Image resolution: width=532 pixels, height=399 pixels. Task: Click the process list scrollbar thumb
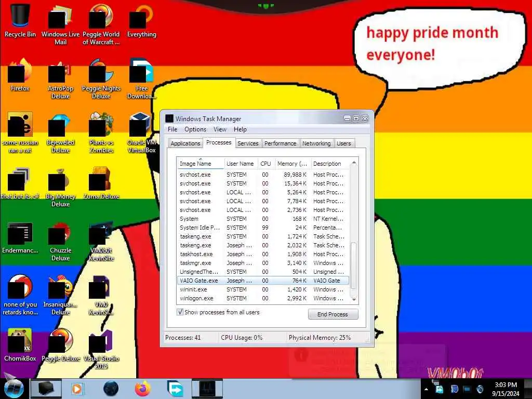(x=354, y=265)
